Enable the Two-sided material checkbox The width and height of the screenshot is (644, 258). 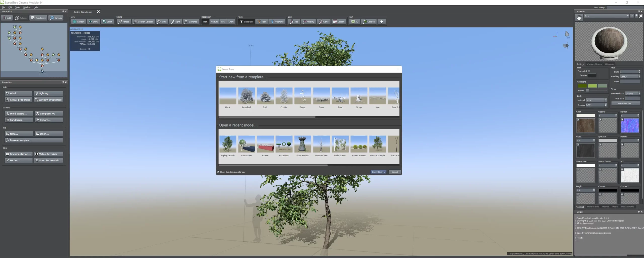click(x=589, y=71)
